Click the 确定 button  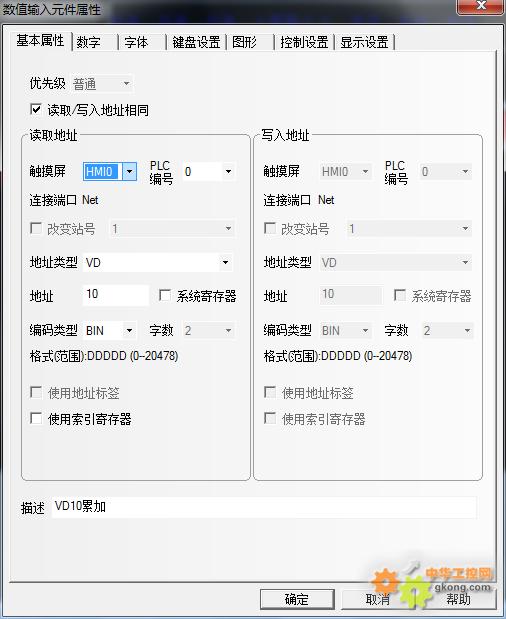(x=297, y=599)
